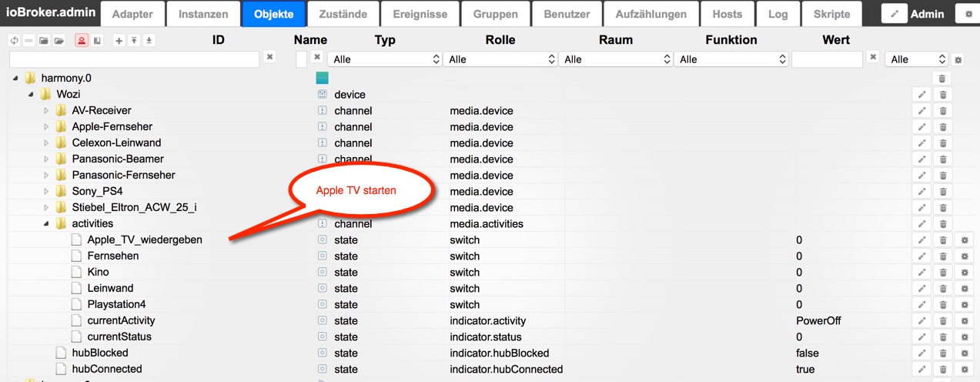Toggle the list view book icon

[97, 41]
